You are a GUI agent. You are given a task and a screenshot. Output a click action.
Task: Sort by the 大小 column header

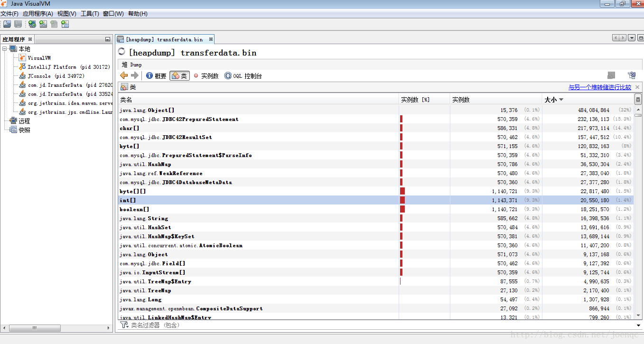(588, 100)
